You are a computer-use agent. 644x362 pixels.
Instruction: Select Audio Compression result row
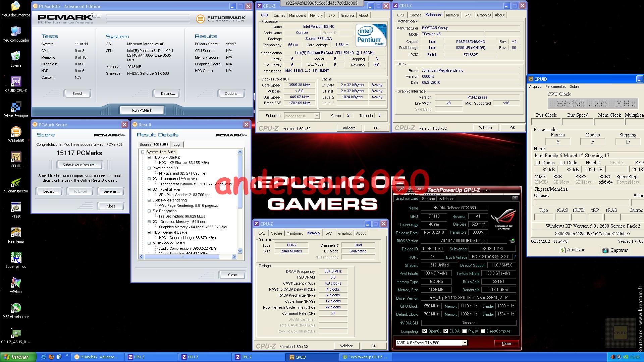tap(187, 248)
